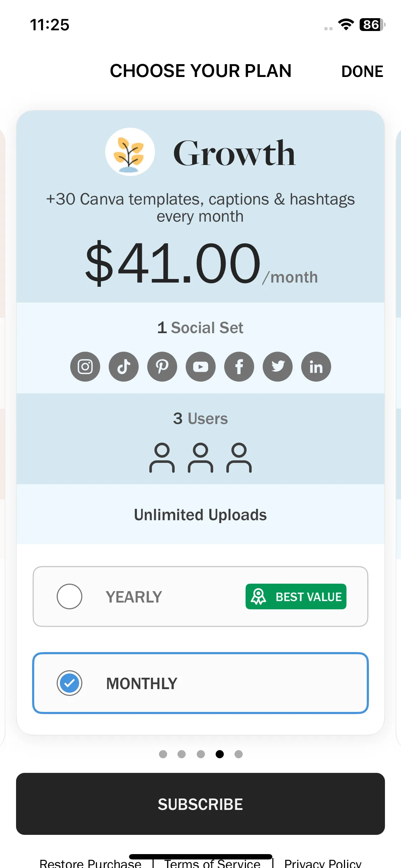The width and height of the screenshot is (401, 868).
Task: Tap the Best Value badge
Action: click(296, 596)
